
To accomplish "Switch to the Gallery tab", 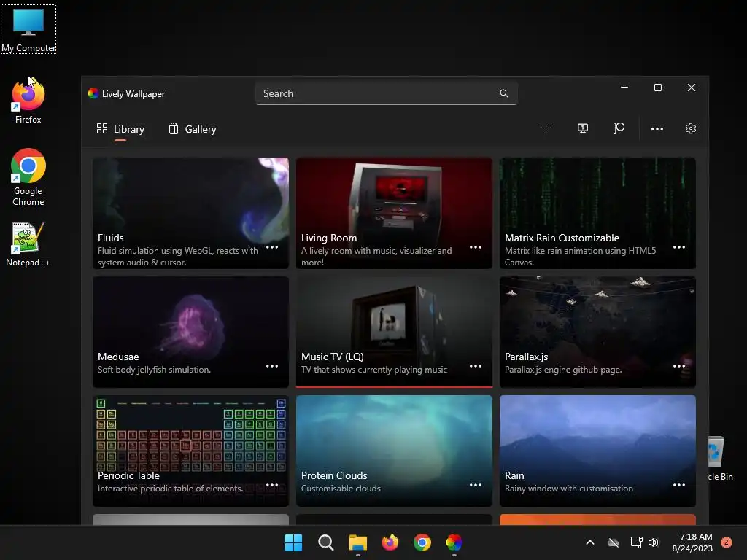I will pos(193,129).
